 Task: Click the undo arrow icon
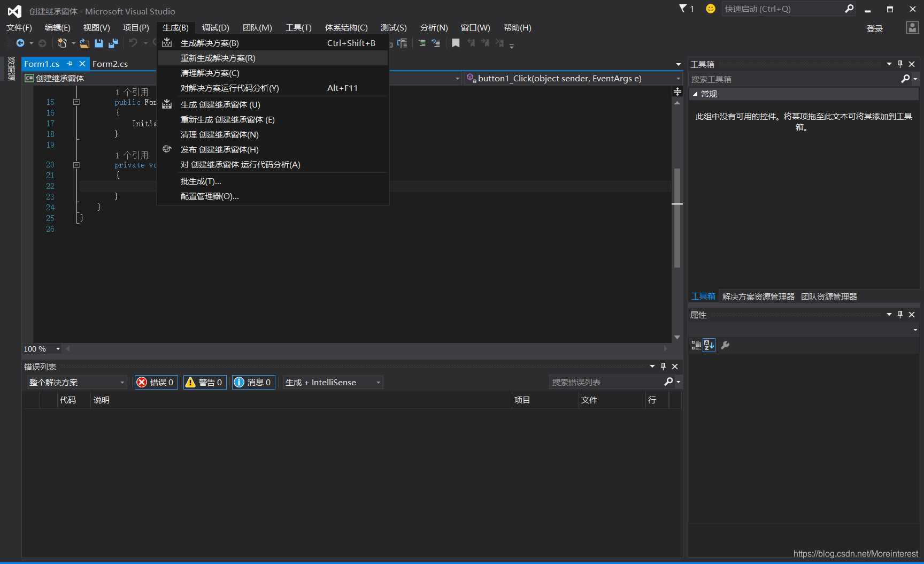click(133, 43)
